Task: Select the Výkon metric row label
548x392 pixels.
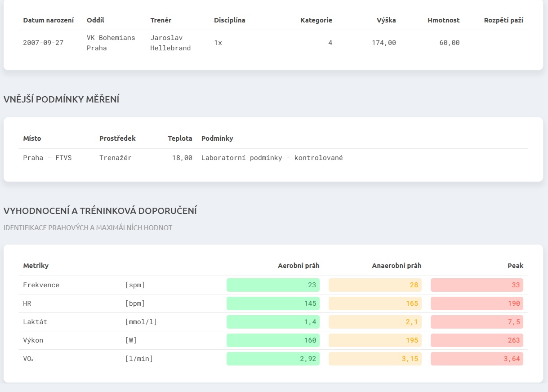Action: coord(33,340)
